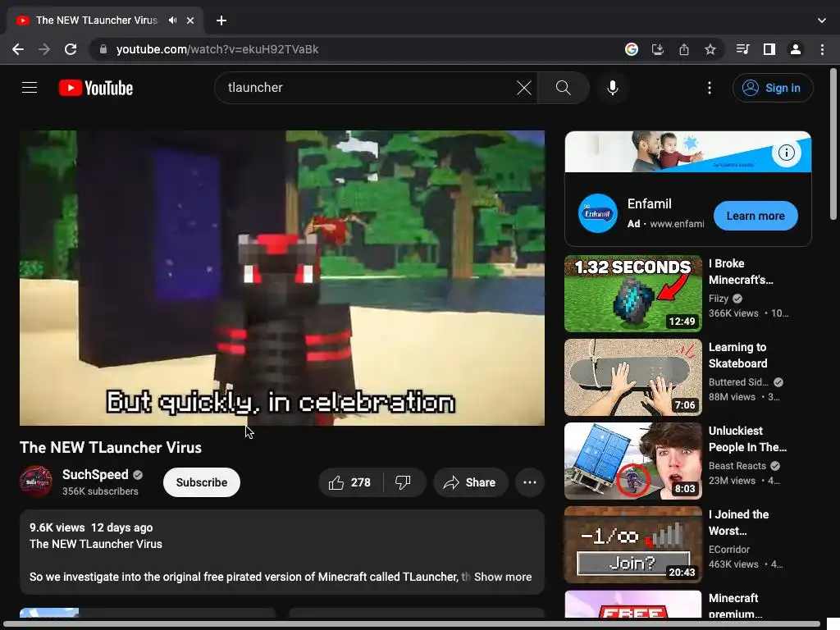
Task: Click Learn more on the Enfamil ad
Action: click(756, 216)
